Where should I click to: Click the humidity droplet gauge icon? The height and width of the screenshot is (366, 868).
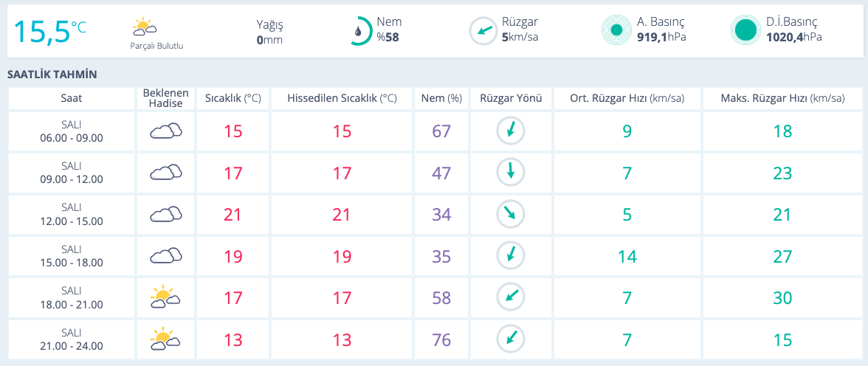point(359,31)
